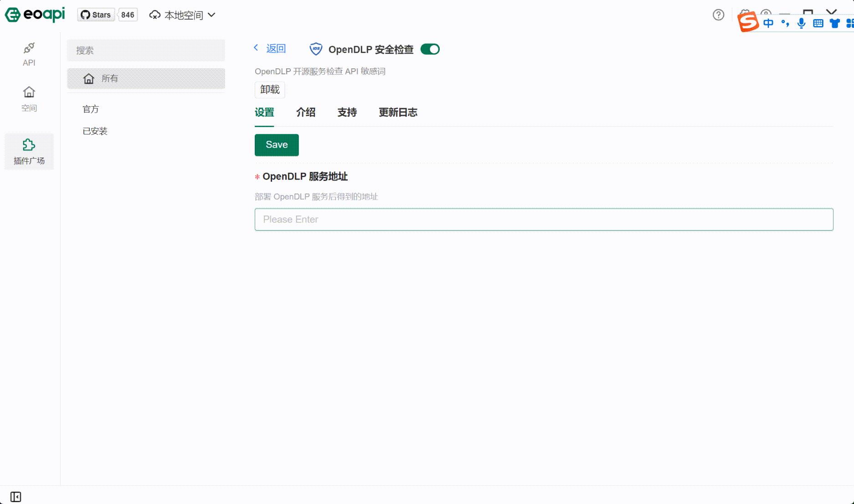Click the 返回 link to go back
Screen dimensions: 854x504
[x=276, y=48]
